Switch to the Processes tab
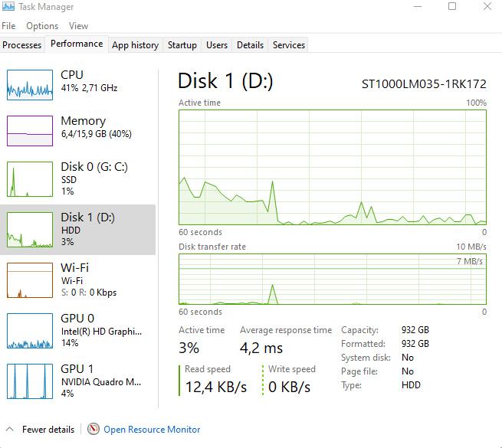This screenshot has height=448, width=502. 22,45
